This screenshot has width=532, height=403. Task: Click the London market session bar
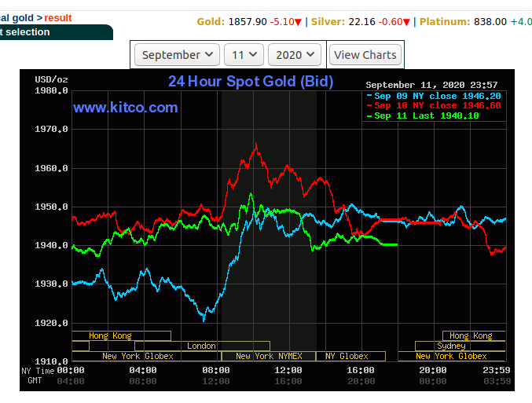click(202, 346)
